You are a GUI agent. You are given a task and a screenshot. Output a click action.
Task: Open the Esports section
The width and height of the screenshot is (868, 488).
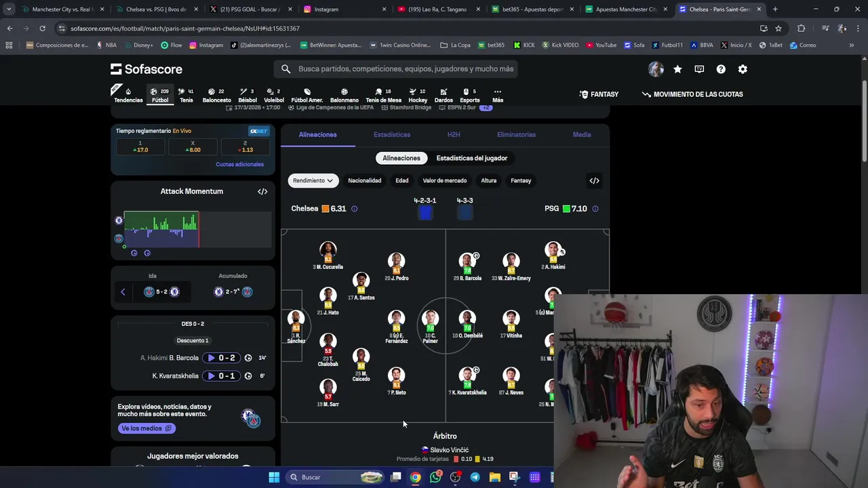(469, 96)
